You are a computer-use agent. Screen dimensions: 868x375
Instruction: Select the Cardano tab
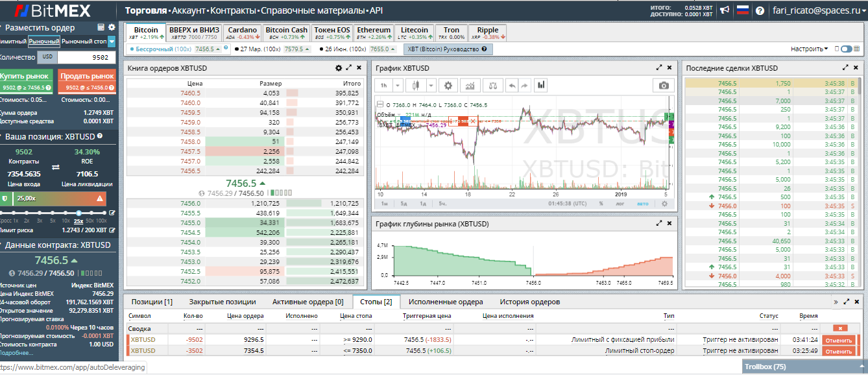pyautogui.click(x=243, y=33)
